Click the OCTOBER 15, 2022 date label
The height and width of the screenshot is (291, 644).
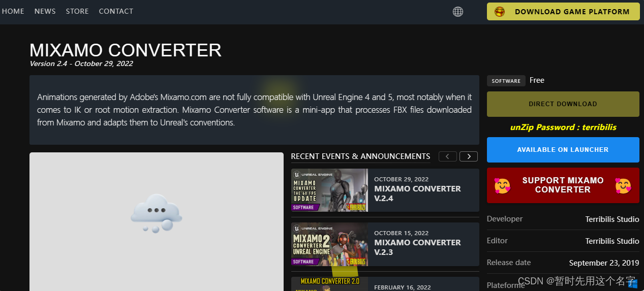[402, 233]
